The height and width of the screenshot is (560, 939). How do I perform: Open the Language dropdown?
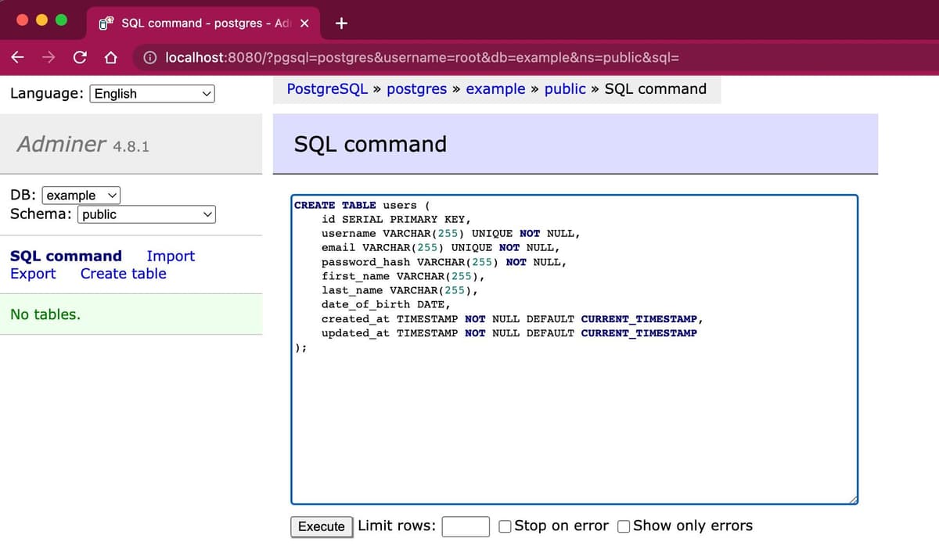pos(153,94)
